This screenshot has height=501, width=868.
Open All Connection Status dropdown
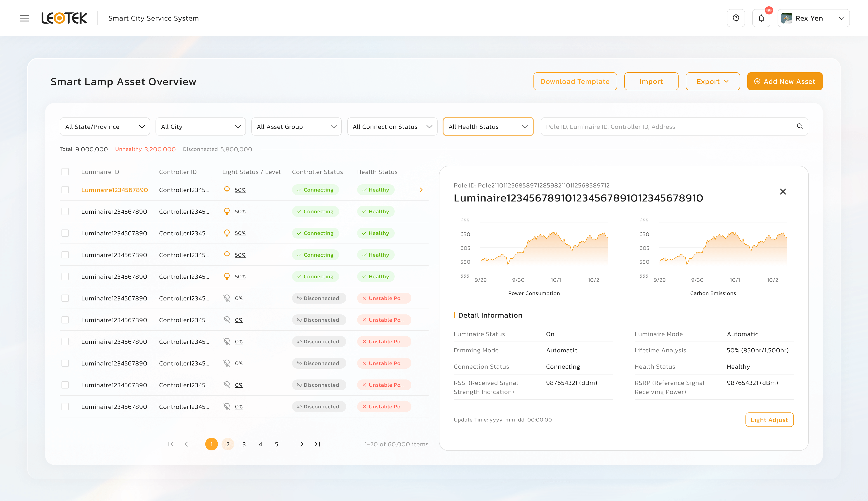pyautogui.click(x=392, y=127)
